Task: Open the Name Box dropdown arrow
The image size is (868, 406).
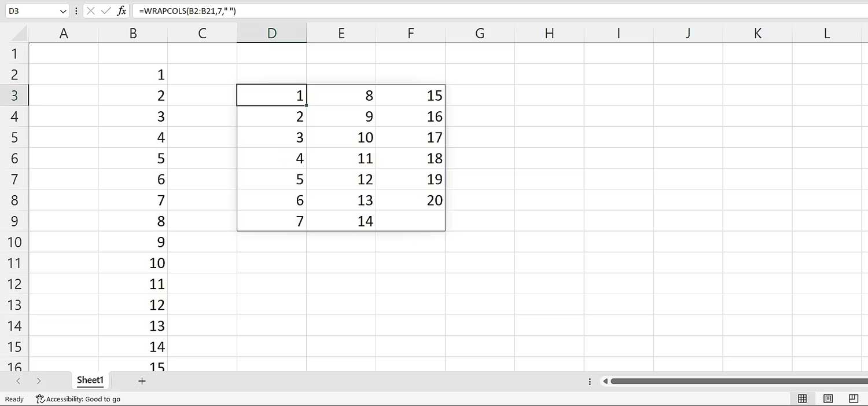Action: tap(63, 11)
